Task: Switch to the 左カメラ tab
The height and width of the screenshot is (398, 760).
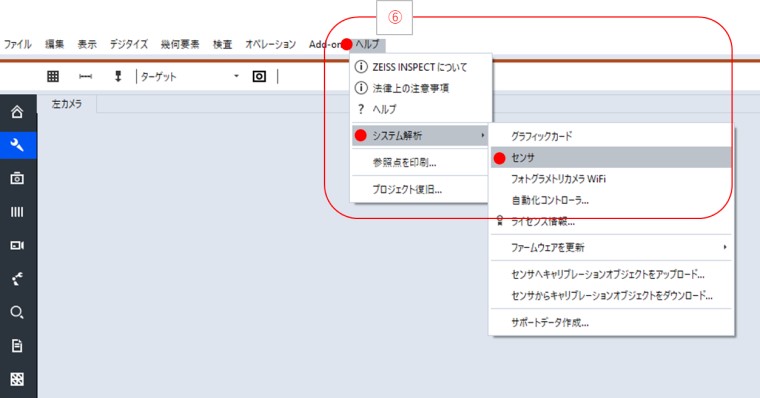Action: tap(67, 104)
